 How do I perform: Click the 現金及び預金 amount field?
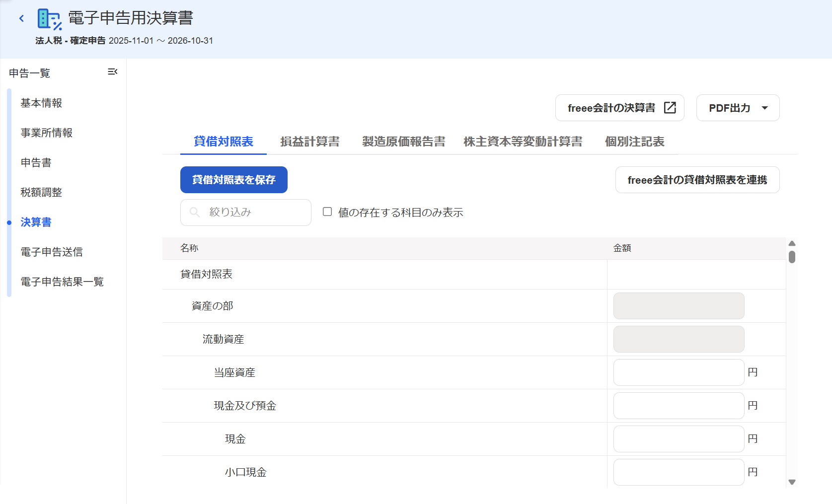coord(679,406)
